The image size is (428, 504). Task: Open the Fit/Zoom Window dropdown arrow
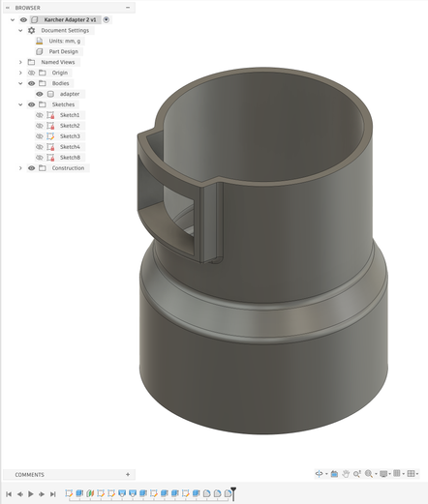(376, 474)
